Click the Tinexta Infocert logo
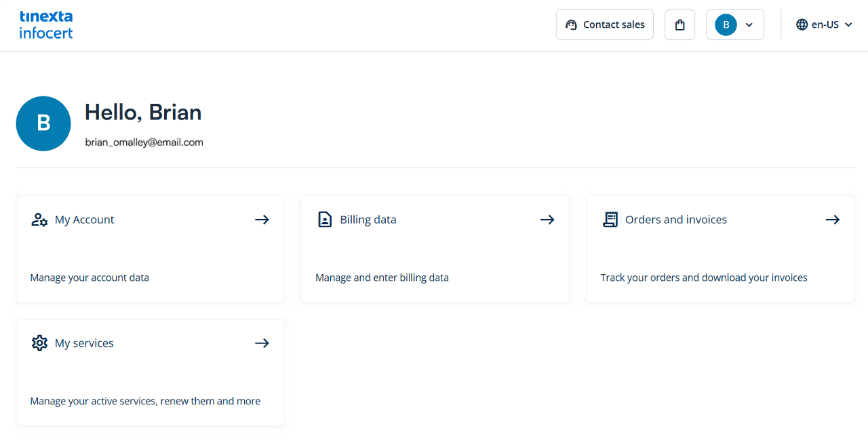 click(x=46, y=24)
